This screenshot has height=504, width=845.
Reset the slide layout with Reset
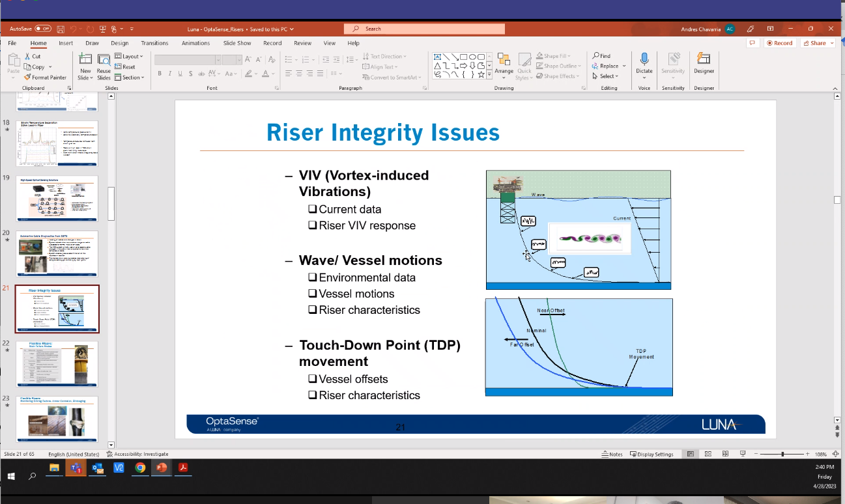(x=125, y=67)
